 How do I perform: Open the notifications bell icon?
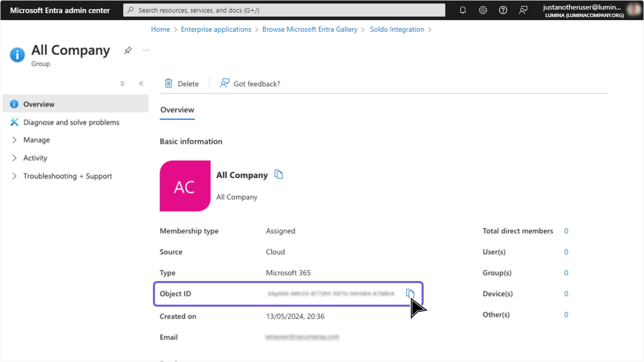point(463,10)
